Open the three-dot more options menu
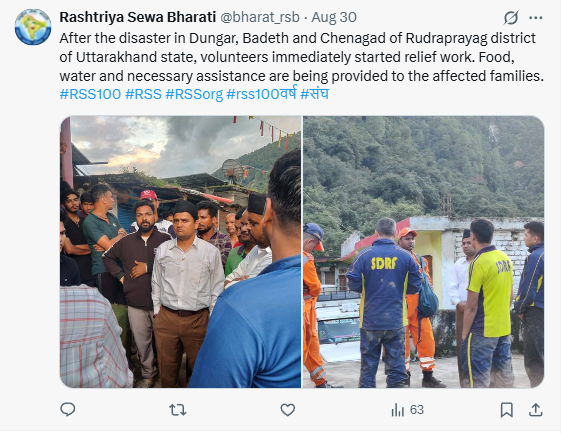This screenshot has height=433, width=562. click(x=536, y=18)
